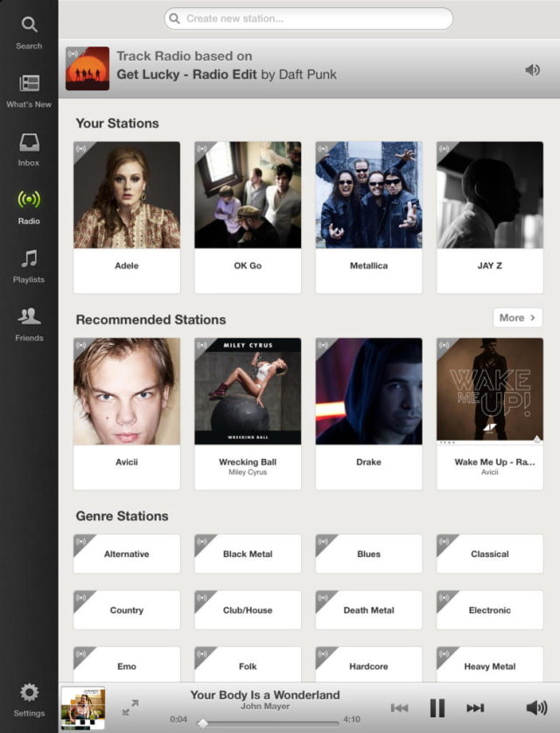Screen dimensions: 560x733
Task: Skip to next track
Action: coord(475,708)
